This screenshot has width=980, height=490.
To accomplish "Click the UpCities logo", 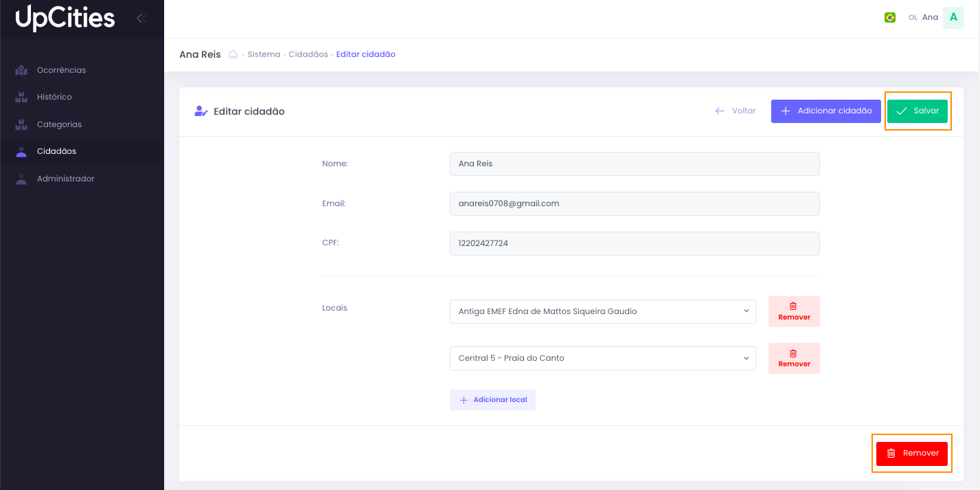I will click(x=65, y=18).
